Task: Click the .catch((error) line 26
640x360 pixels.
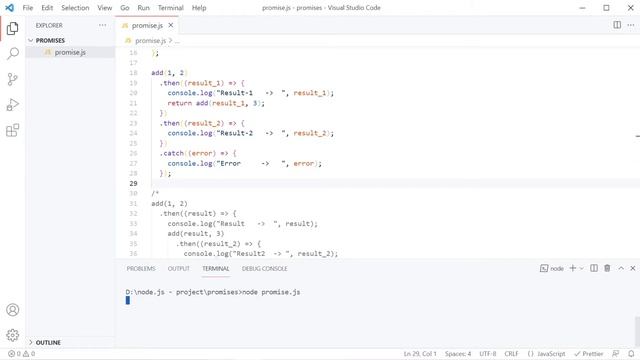Action: pos(198,153)
